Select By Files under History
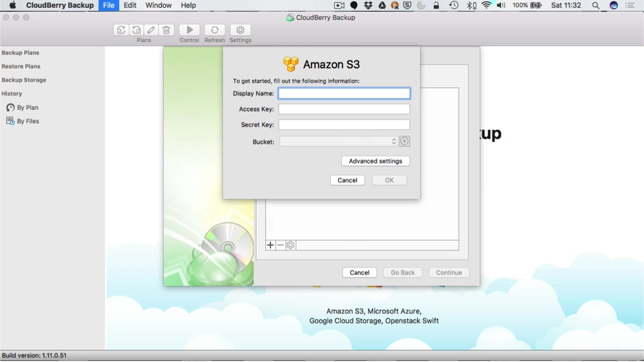This screenshot has height=362, width=644. [x=28, y=121]
